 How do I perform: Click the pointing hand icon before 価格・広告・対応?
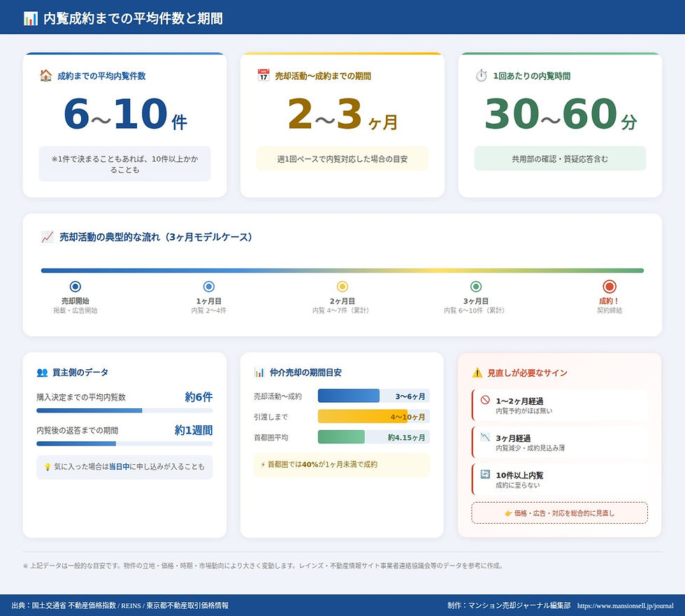(x=508, y=513)
